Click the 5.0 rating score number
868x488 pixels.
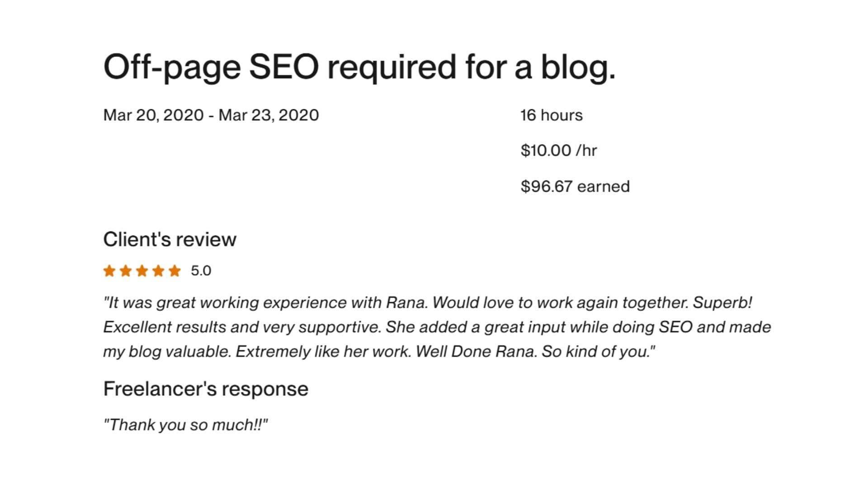coord(201,271)
